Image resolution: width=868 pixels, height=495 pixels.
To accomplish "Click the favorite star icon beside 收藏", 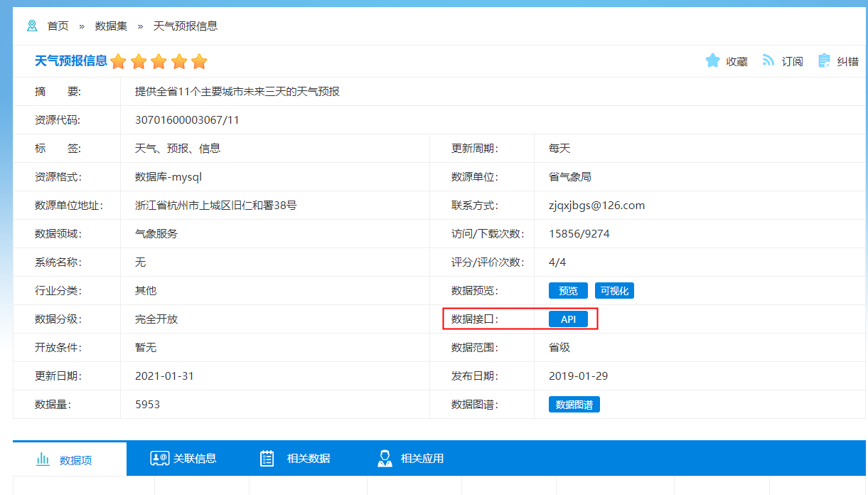I will tap(712, 61).
